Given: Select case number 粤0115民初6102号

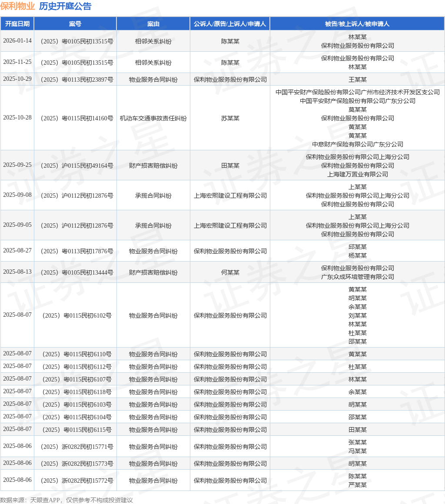Looking at the screenshot, I should point(76,315).
